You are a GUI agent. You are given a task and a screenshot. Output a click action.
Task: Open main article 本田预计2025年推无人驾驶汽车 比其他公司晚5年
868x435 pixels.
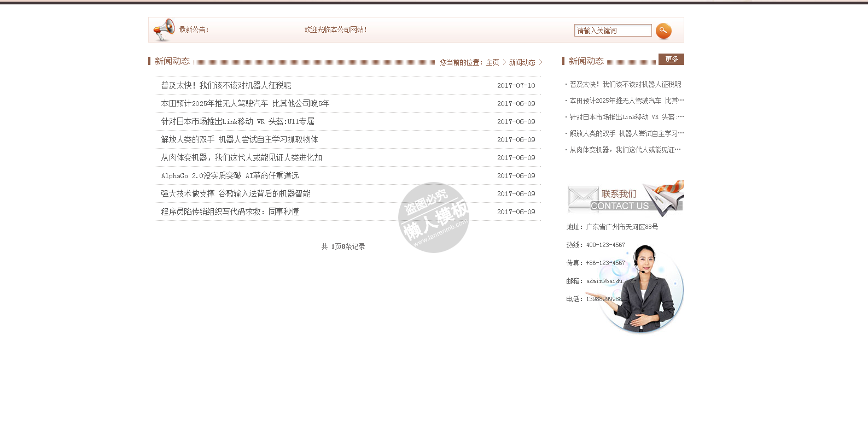click(x=245, y=103)
